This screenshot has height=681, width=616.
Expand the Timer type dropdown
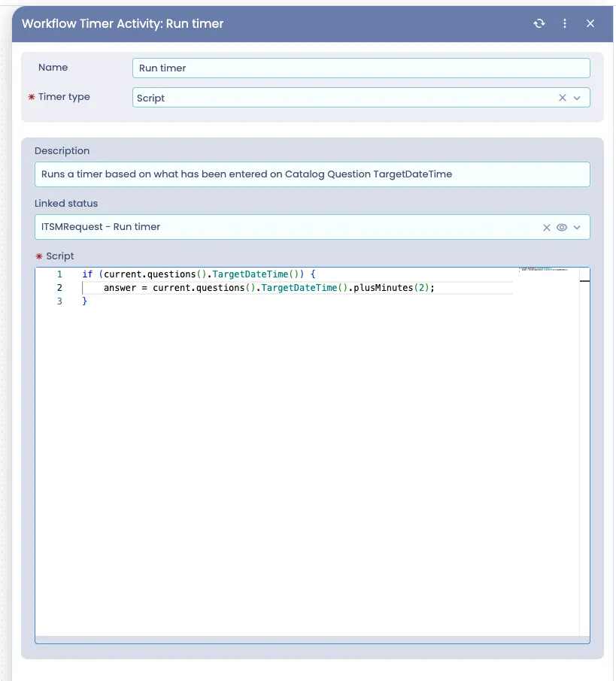click(x=577, y=98)
